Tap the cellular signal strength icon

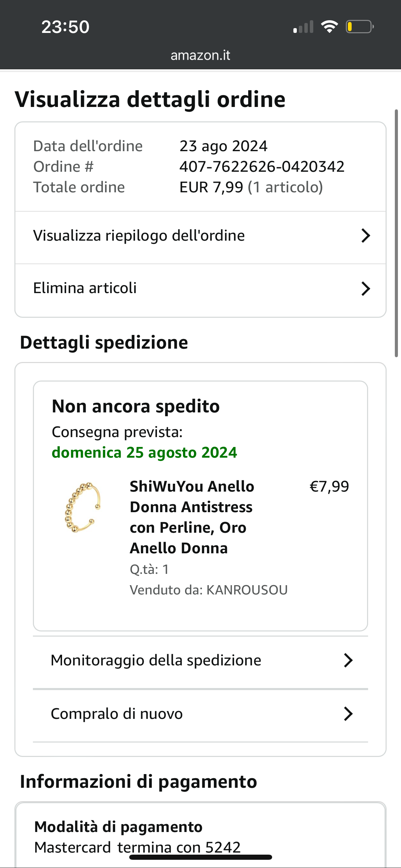(303, 27)
